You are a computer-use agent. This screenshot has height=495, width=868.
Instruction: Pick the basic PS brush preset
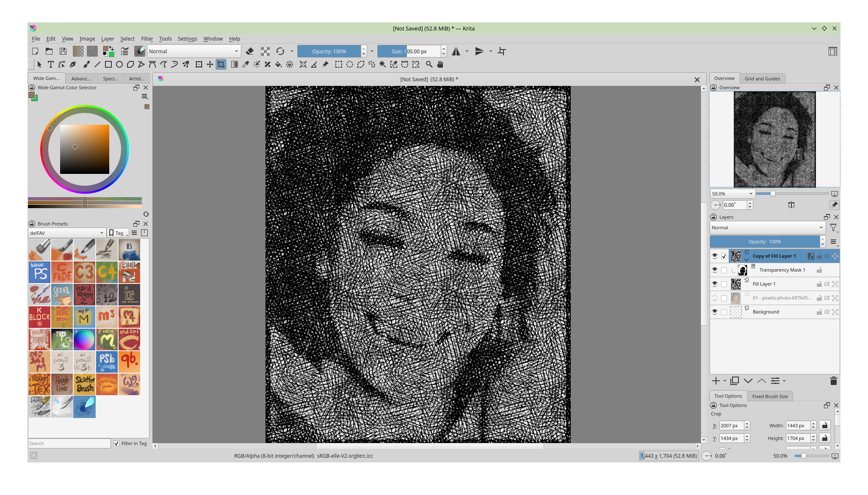(x=39, y=272)
